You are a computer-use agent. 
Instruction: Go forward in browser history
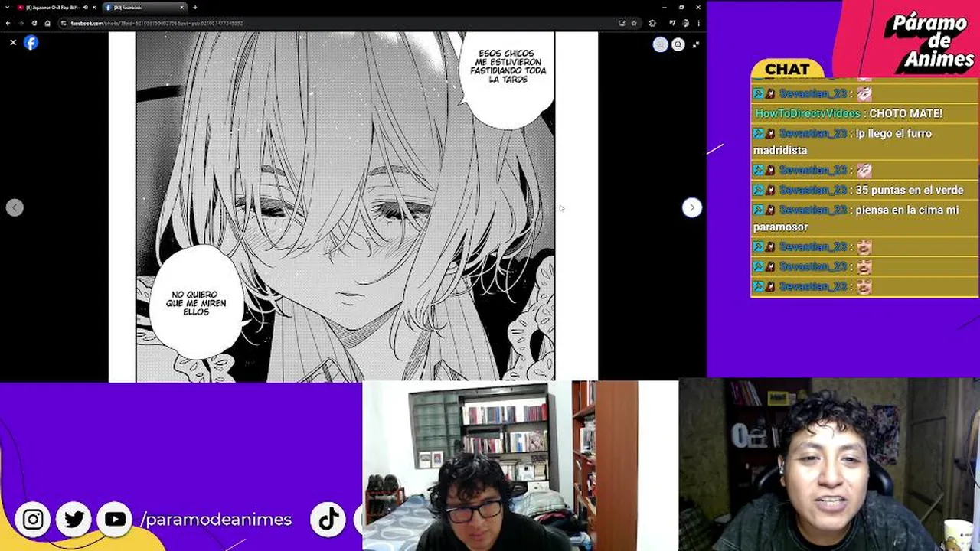click(21, 23)
